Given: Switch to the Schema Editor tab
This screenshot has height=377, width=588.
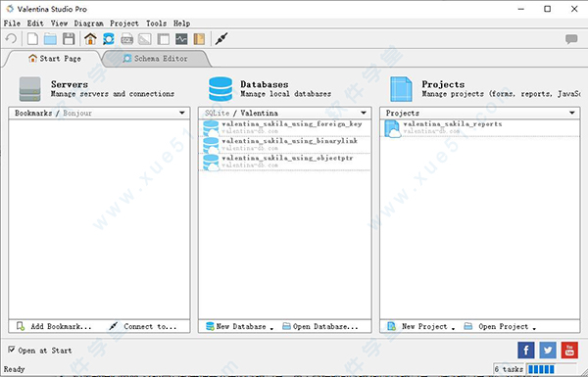Looking at the screenshot, I should pyautogui.click(x=155, y=59).
